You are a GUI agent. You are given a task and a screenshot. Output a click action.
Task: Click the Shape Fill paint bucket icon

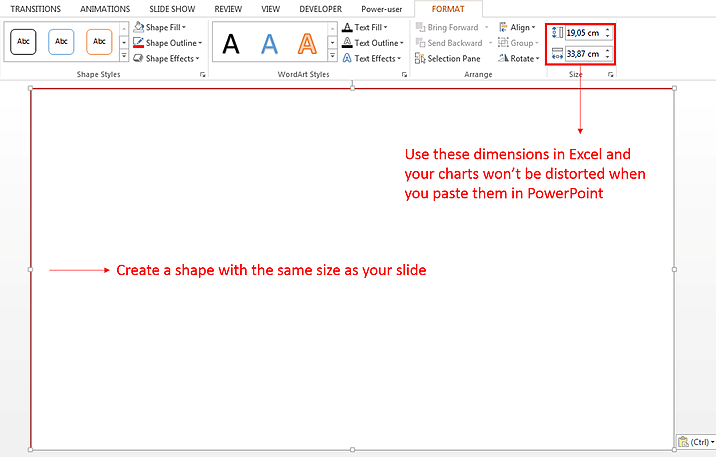[138, 27]
